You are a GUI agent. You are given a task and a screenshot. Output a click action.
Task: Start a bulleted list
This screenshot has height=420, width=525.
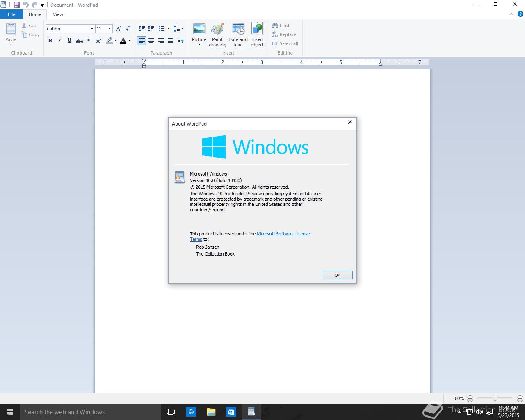point(162,29)
